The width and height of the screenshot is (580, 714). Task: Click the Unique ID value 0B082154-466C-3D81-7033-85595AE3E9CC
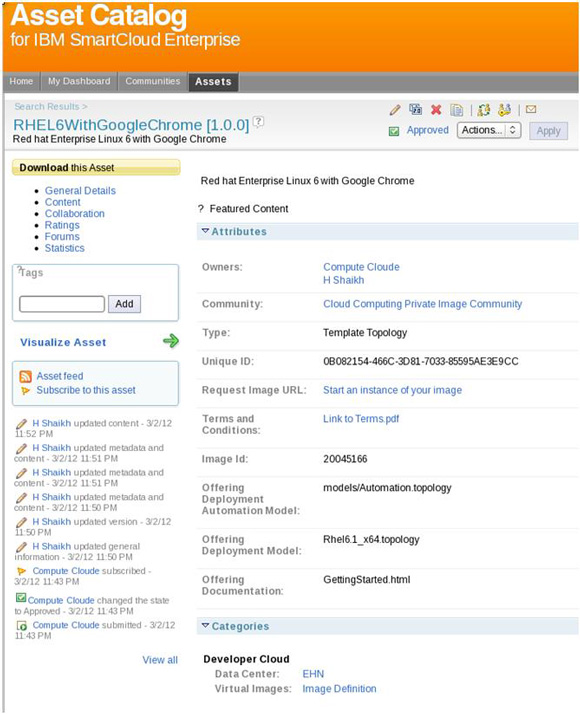coord(421,362)
